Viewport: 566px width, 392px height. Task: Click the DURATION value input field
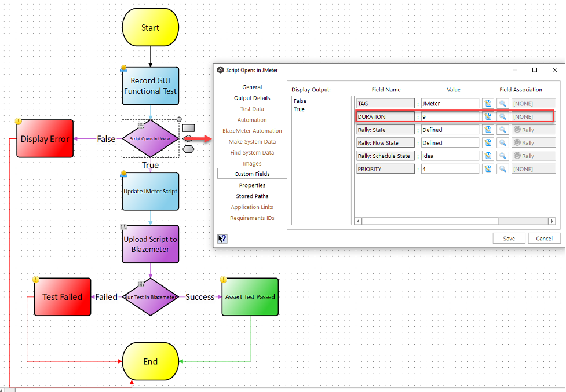450,116
